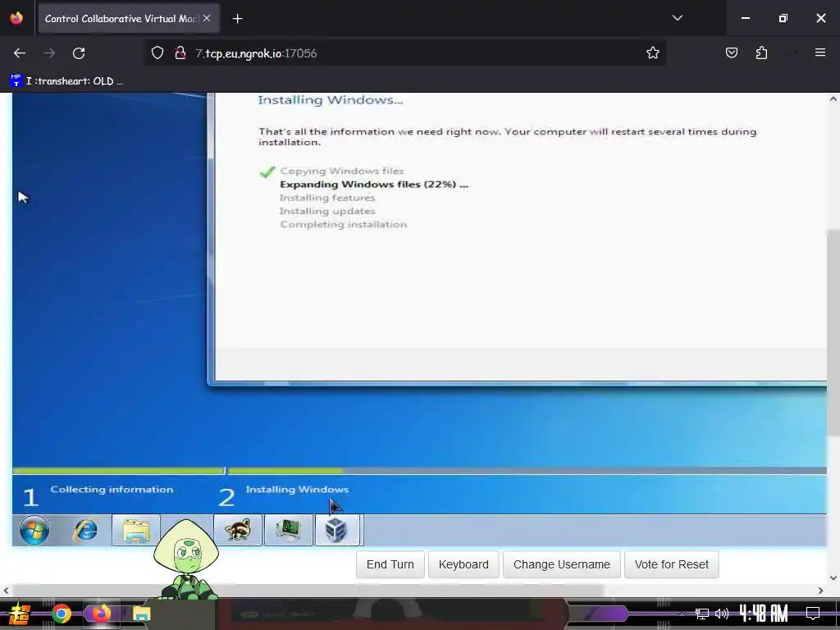Click the page horizontal scrollbar
The height and width of the screenshot is (630, 840).
pyautogui.click(x=308, y=591)
